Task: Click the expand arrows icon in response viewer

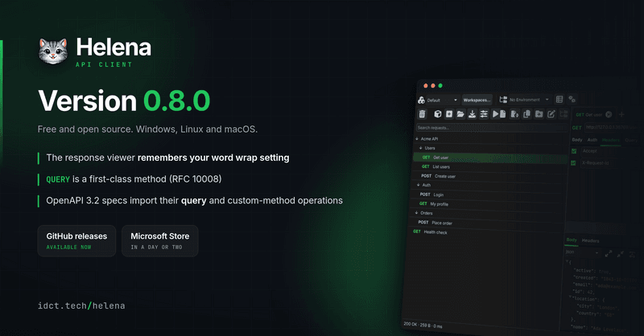Action: point(609,254)
